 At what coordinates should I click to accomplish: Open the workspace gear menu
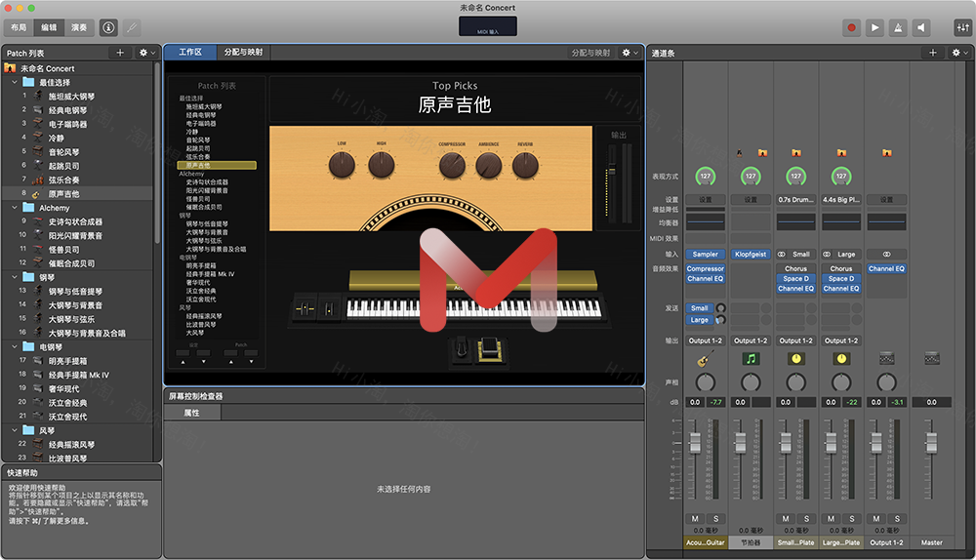pos(630,53)
